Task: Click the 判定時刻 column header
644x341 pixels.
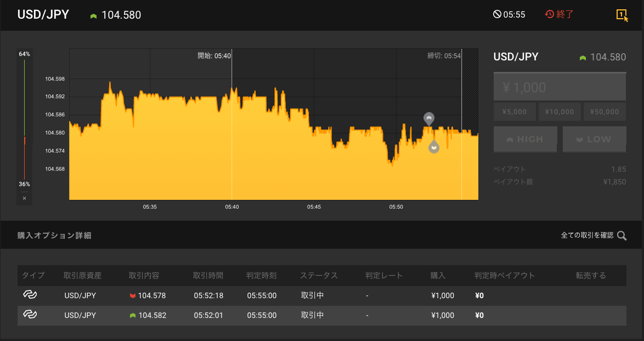Action: (x=261, y=276)
